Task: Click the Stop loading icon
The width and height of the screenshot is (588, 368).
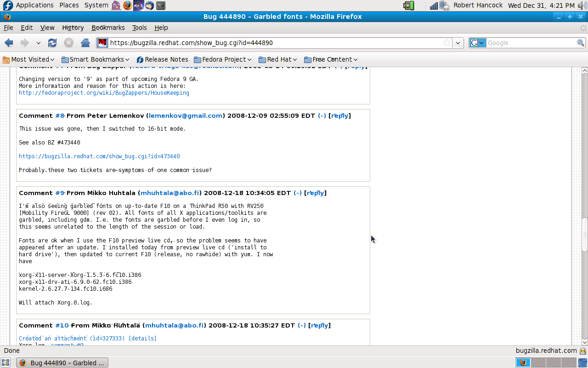Action: [x=68, y=43]
